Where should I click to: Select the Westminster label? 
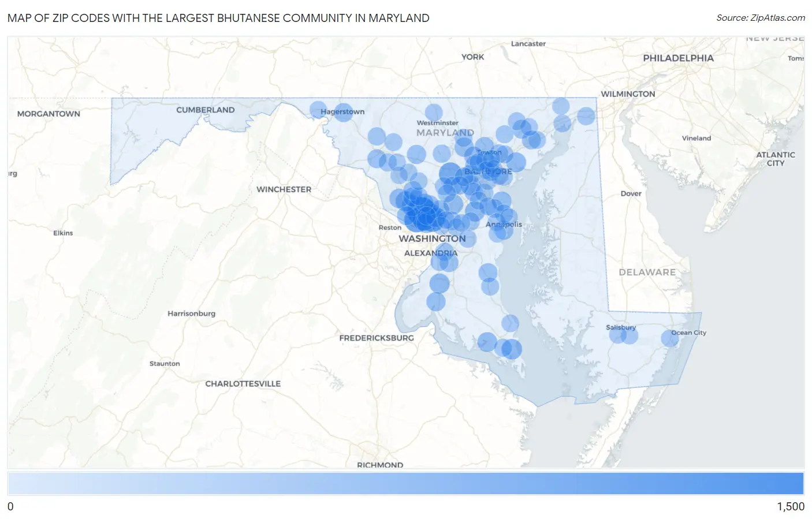437,123
